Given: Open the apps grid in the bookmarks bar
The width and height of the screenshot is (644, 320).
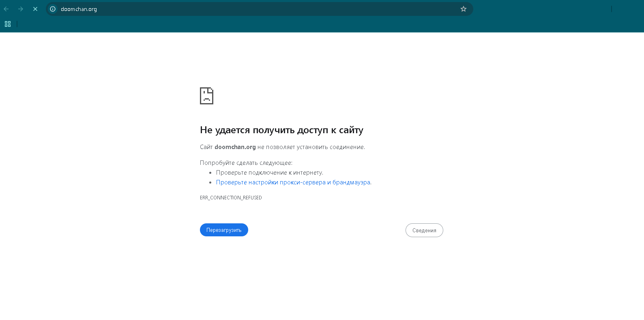Looking at the screenshot, I should pyautogui.click(x=8, y=24).
